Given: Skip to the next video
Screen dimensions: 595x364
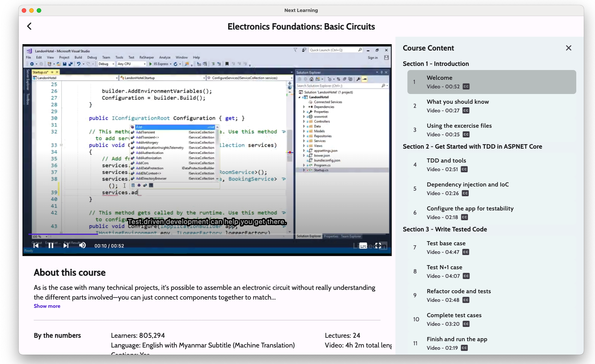Looking at the screenshot, I should tap(66, 246).
